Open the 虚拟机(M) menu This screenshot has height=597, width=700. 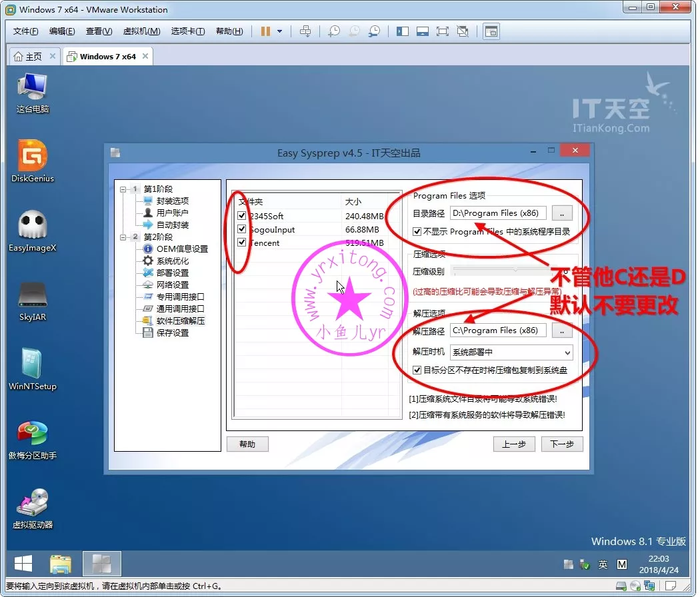141,31
